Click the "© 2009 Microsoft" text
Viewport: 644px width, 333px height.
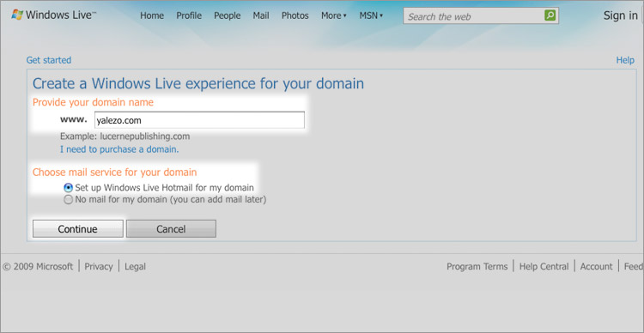pos(38,266)
